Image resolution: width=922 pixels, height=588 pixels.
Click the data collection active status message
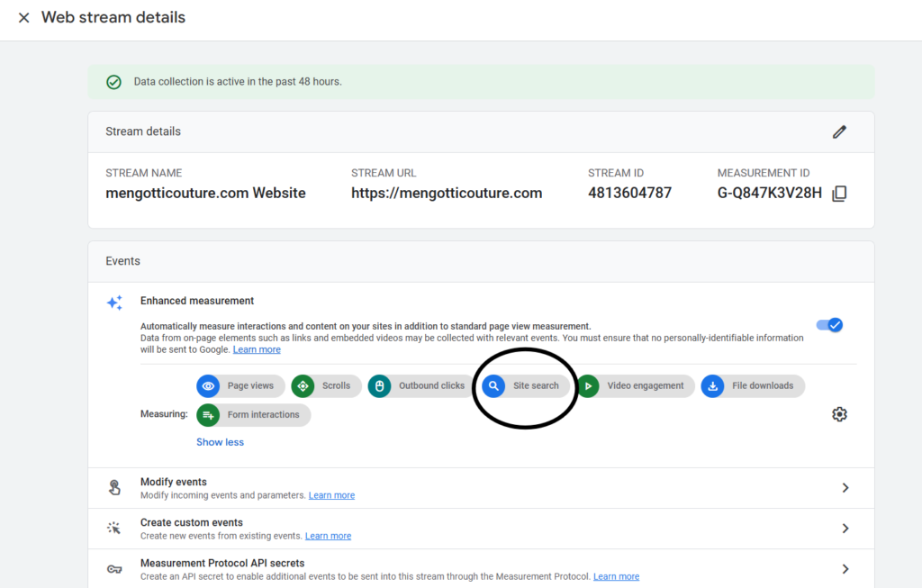[238, 82]
